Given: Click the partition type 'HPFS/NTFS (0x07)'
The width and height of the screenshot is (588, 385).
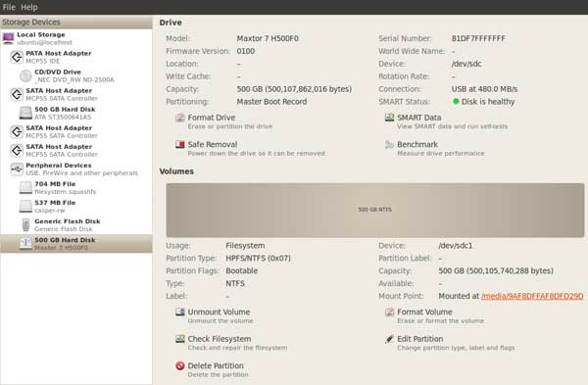Looking at the screenshot, I should click(x=259, y=259).
